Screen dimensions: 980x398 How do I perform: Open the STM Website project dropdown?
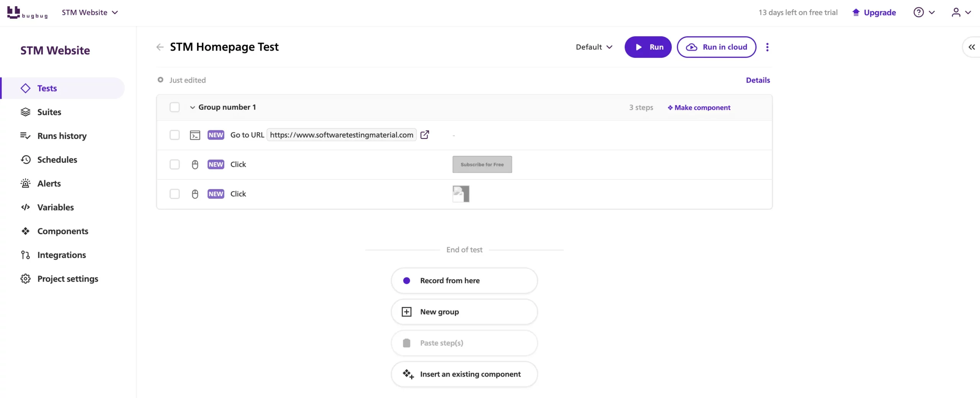90,12
